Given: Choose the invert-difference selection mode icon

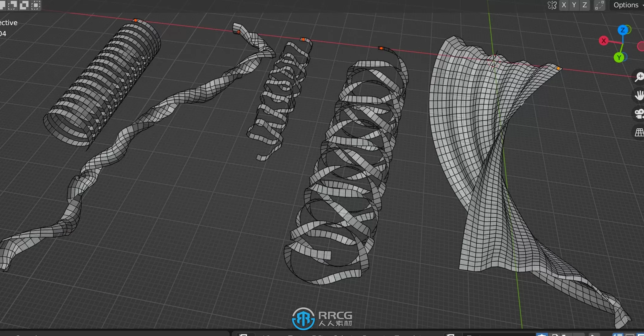Looking at the screenshot, I should point(24,5).
